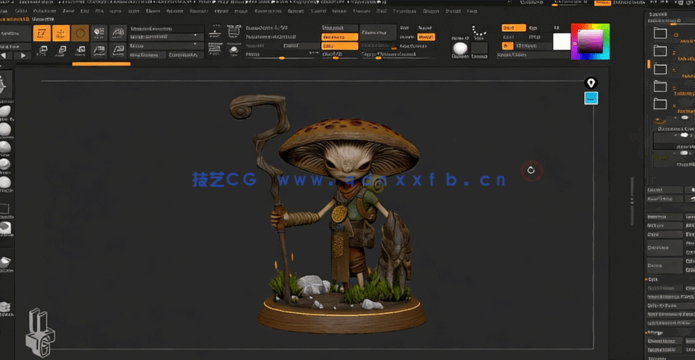Click the brown circle button in top toolbar
This screenshot has height=360, width=695.
click(80, 33)
